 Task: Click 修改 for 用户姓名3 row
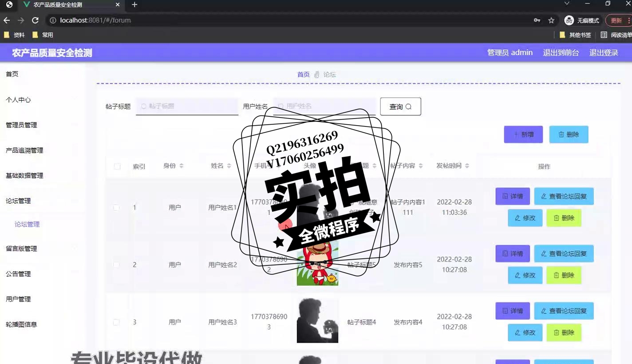point(525,332)
